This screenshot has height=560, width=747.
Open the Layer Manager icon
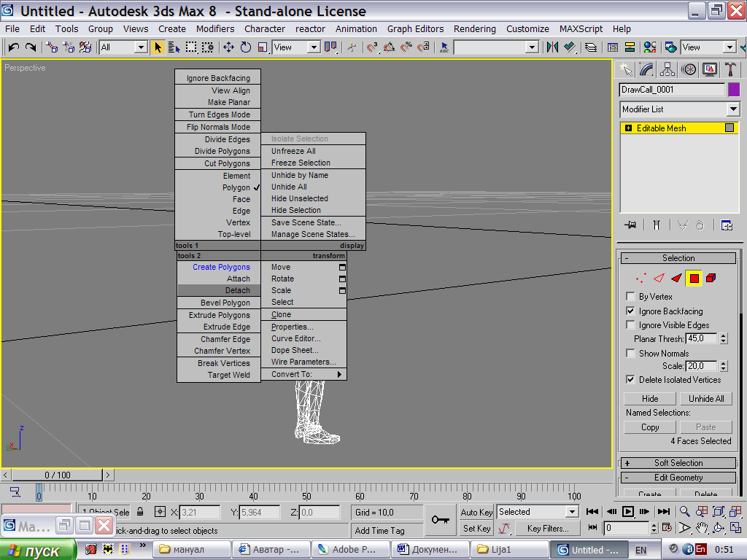(x=591, y=47)
